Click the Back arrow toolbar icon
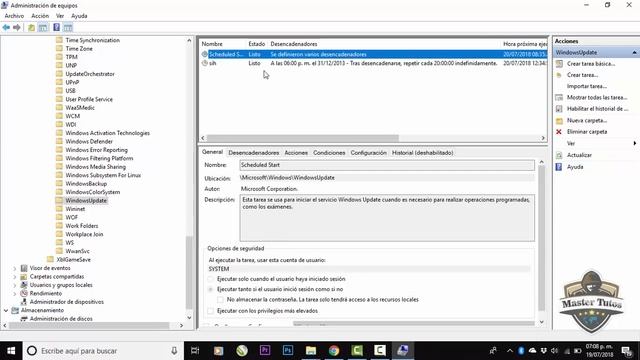This screenshot has width=640, height=360. [x=6, y=27]
